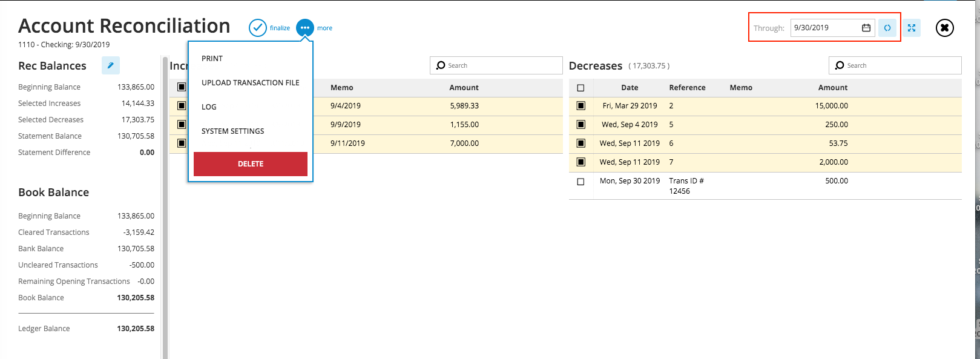Toggle the Decreases select-all header checkbox
Viewport: 980px width, 359px height.
(581, 88)
